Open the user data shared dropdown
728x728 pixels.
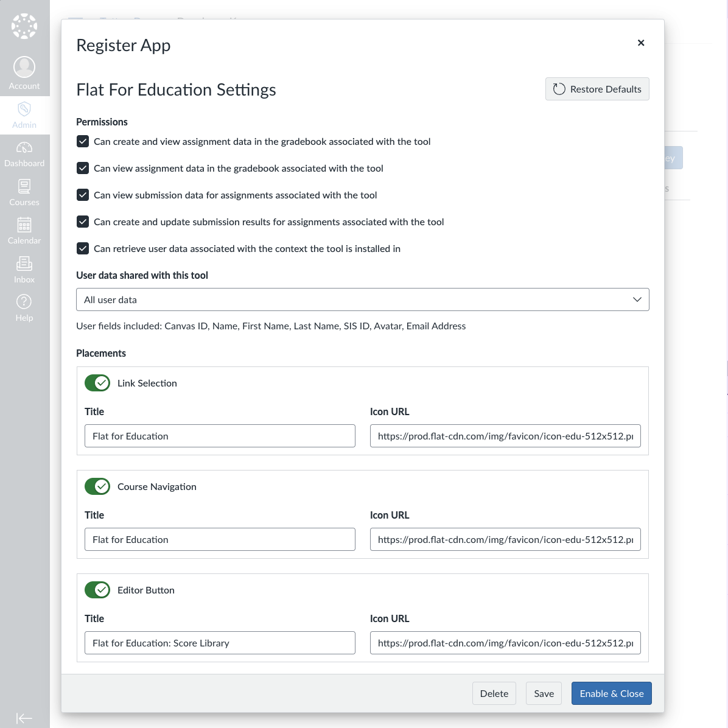click(362, 299)
